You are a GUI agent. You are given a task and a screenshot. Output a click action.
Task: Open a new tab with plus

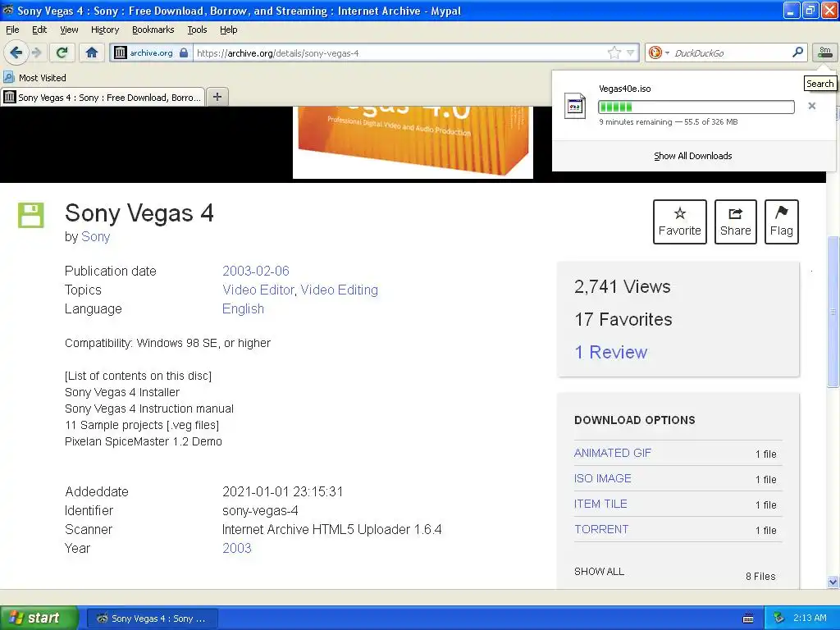[217, 97]
